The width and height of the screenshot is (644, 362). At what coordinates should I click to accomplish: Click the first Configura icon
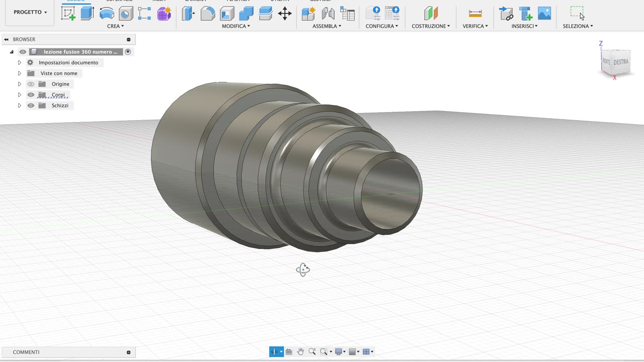pos(373,14)
